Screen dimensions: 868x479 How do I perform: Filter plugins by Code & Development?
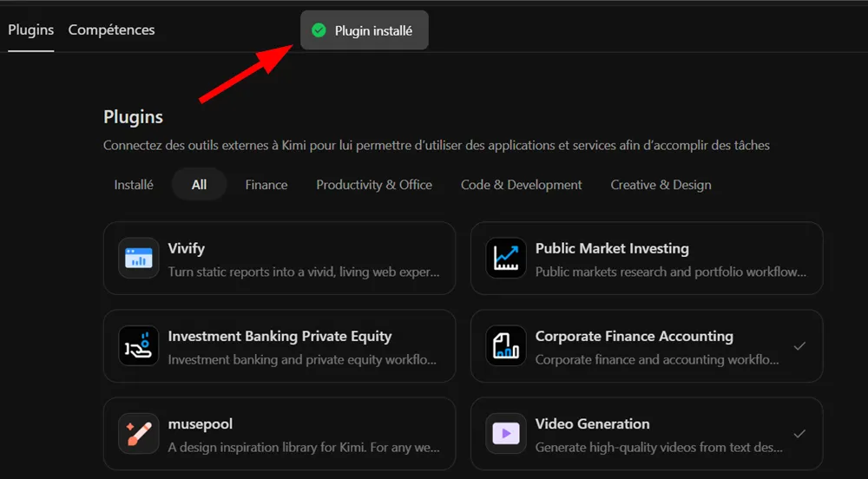click(522, 185)
